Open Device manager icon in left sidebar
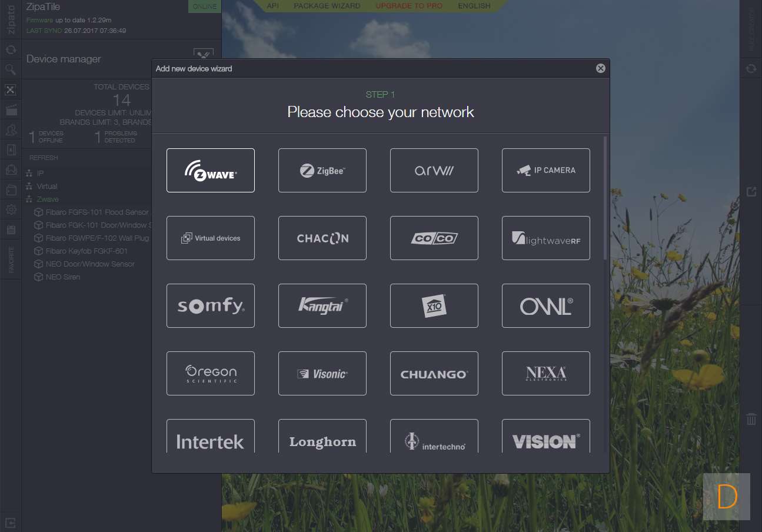This screenshot has height=532, width=762. [11, 89]
